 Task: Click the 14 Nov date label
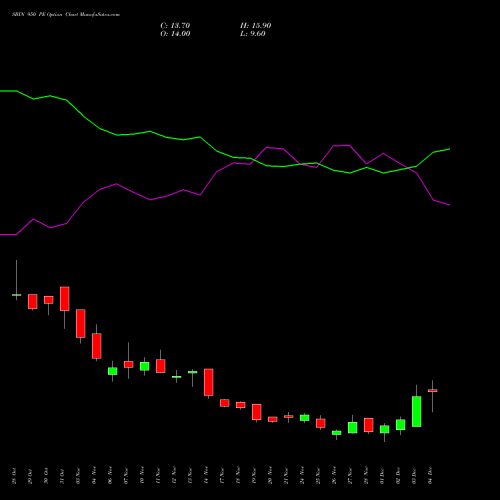206,476
